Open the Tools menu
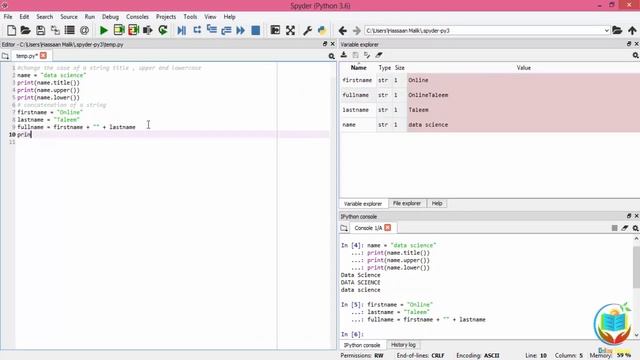 (x=190, y=17)
